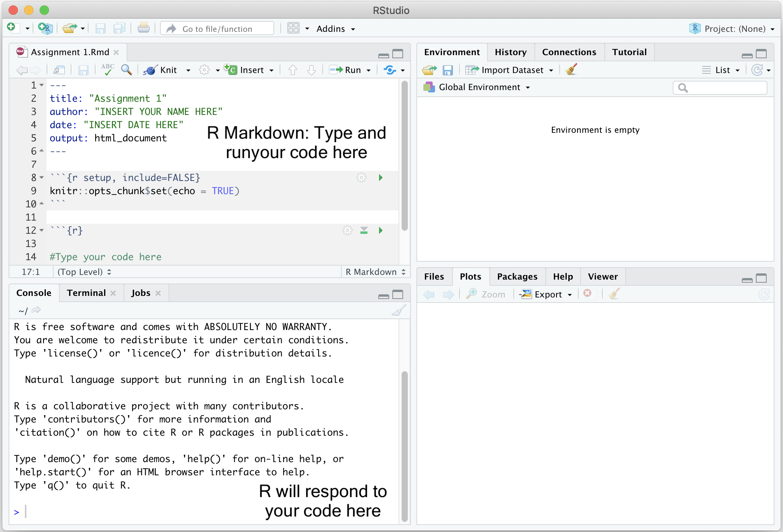Switch to the Tutorial tab
Screen dimensions: 783x532
(x=629, y=52)
